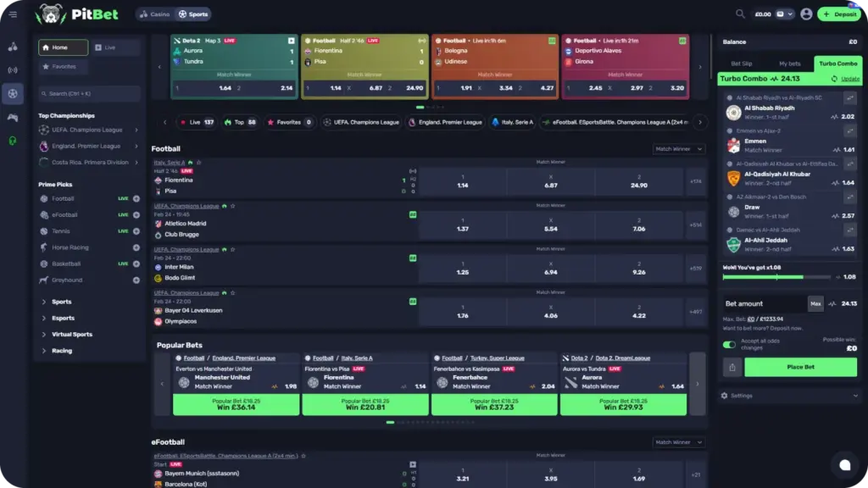Select the Home sidebar tab
868x488 pixels.
pos(63,47)
